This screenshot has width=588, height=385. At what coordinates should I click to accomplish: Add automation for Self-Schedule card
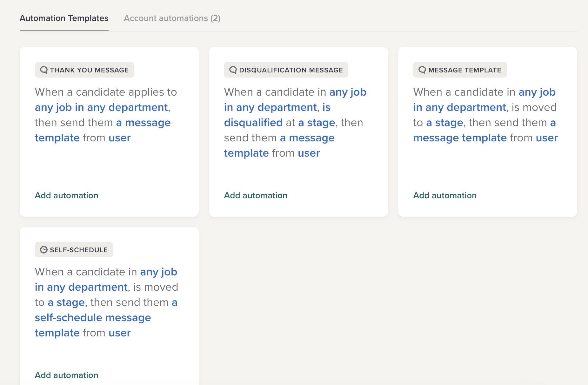pyautogui.click(x=66, y=375)
